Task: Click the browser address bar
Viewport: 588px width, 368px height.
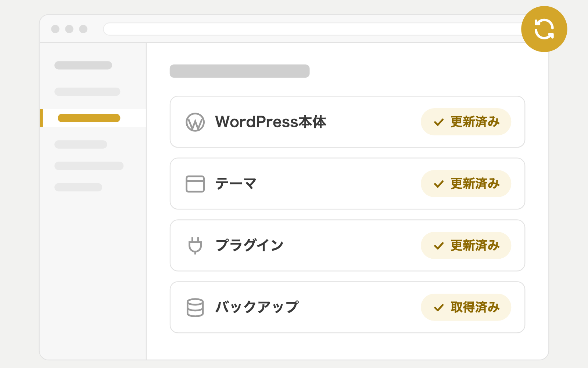Action: (312, 29)
